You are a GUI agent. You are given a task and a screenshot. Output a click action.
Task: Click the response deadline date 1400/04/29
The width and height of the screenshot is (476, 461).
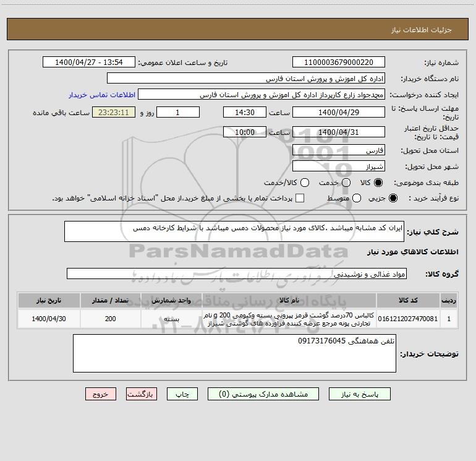tap(339, 112)
